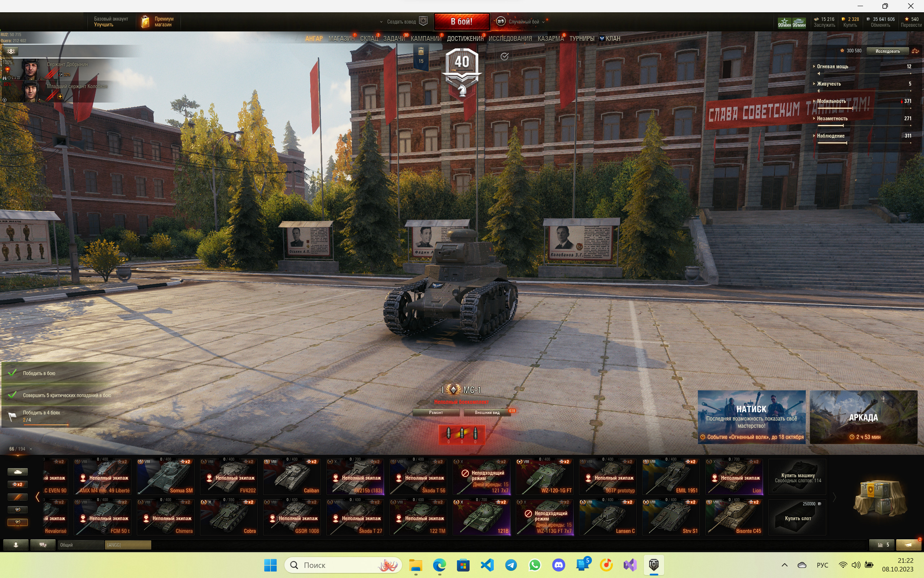Toggle the highlighted laurel badge carousel filter
The image size is (924, 578).
tap(18, 522)
